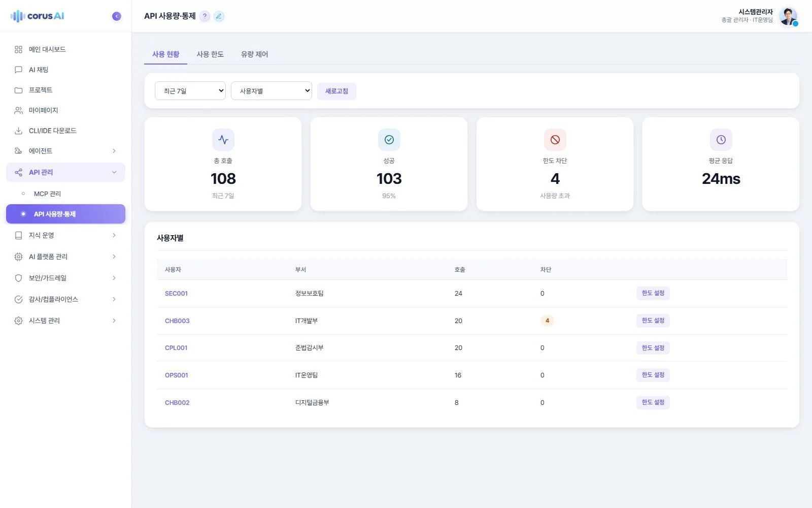
Task: Collapse the API 관리 menu chevron
Action: coord(114,172)
